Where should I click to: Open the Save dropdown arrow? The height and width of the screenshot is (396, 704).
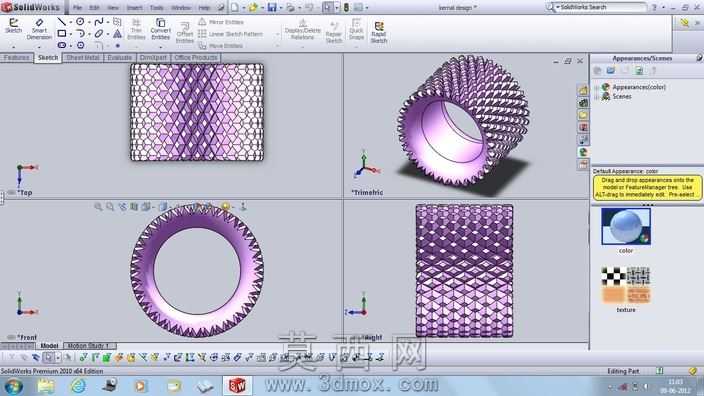281,8
